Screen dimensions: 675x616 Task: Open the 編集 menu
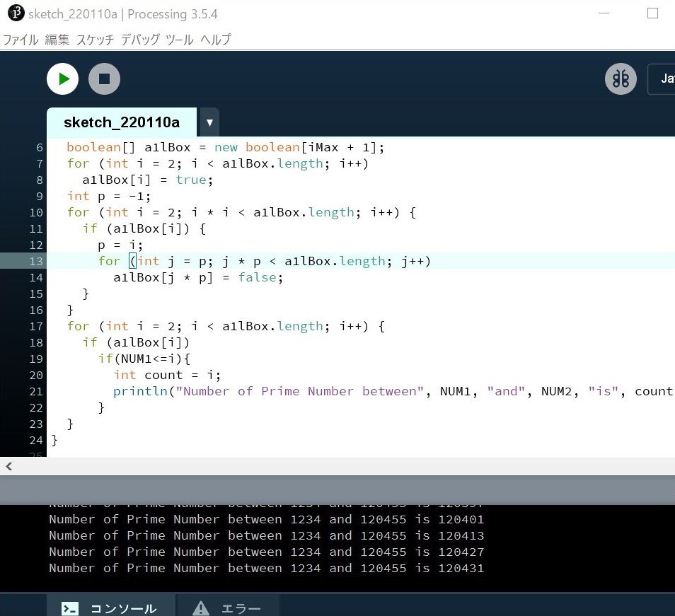tap(57, 40)
